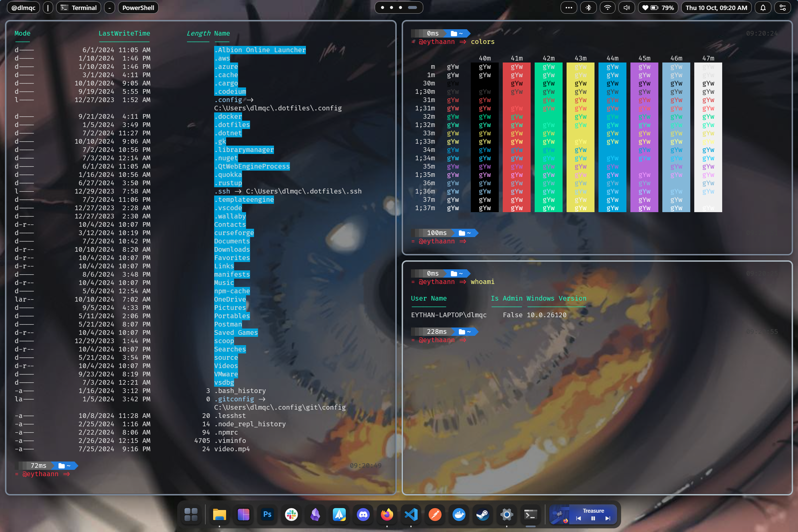Screen dimensions: 798x532
Task: Open the Obsidian app in the dock
Action: [315, 514]
